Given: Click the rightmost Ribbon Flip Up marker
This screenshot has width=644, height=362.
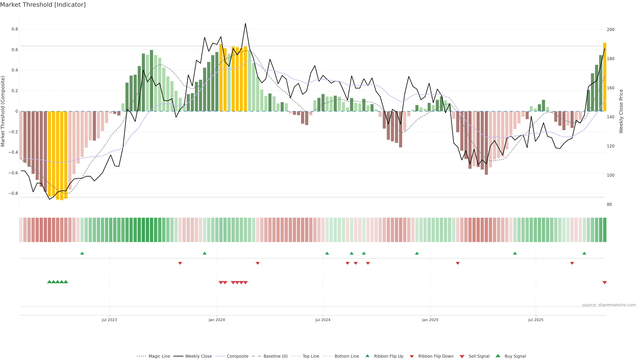Looking at the screenshot, I should click(x=584, y=253).
